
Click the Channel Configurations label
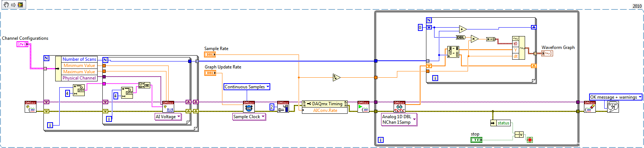[x=25, y=38]
